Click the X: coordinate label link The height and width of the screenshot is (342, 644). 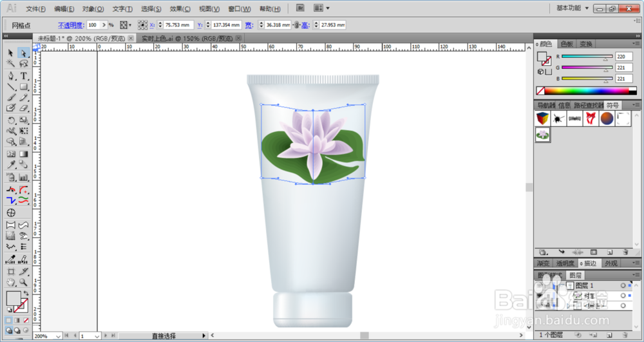pyautogui.click(x=151, y=25)
